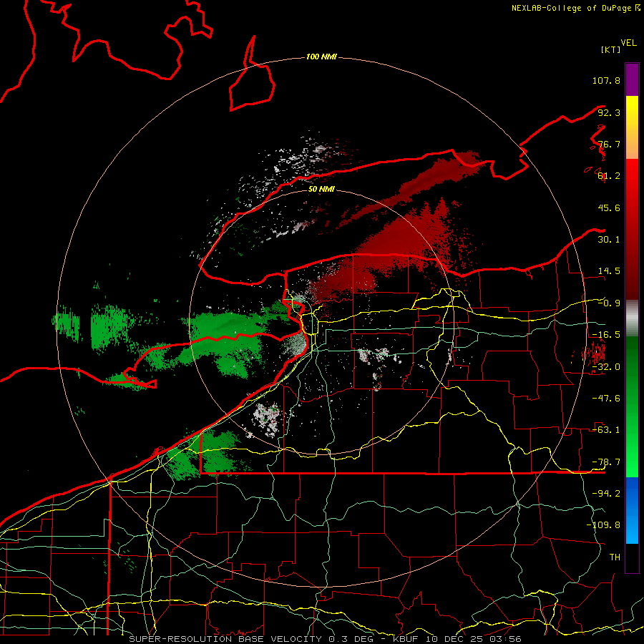Click the green segment of the color bar

632,406
